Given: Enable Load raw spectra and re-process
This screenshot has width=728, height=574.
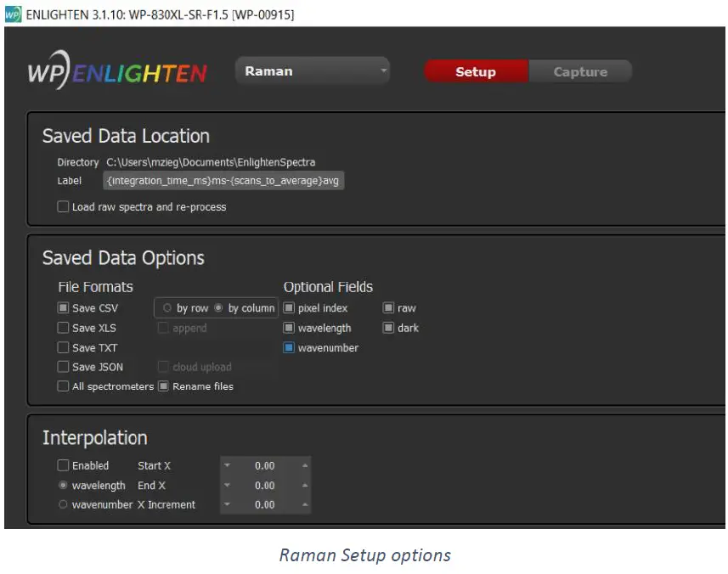Looking at the screenshot, I should coord(64,206).
